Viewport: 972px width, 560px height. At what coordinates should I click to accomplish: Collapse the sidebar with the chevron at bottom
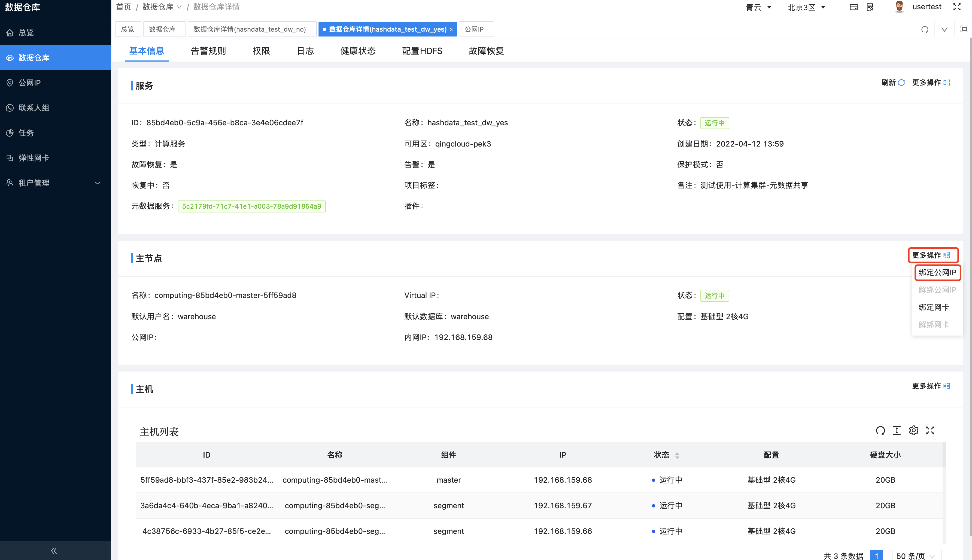point(53,550)
